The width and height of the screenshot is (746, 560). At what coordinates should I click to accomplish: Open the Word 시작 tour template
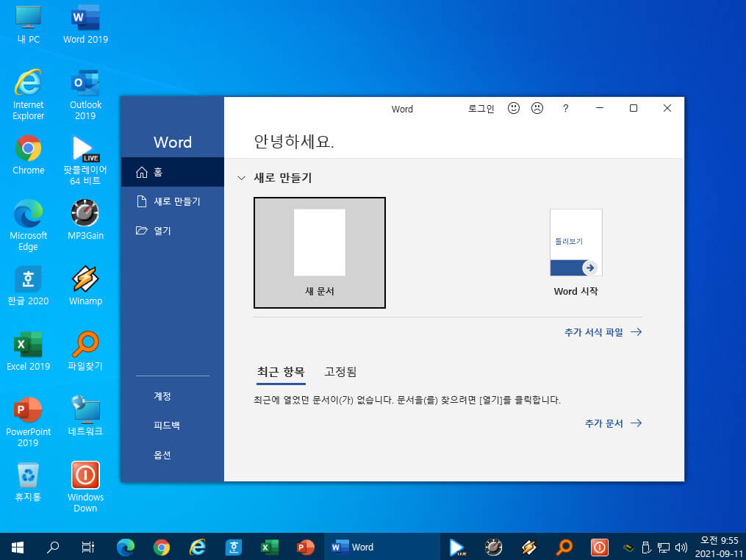[575, 253]
